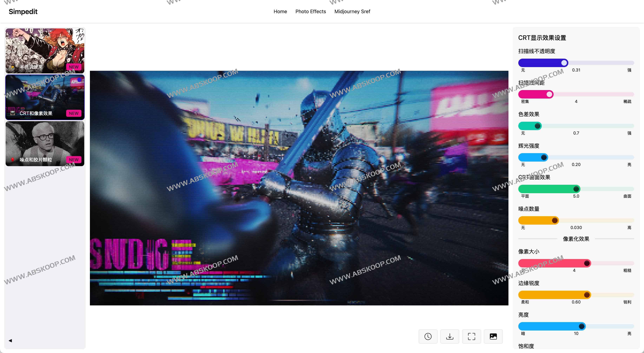This screenshot has width=644, height=353.
Task: Click the 色差效果 teal slider handle
Action: (537, 126)
